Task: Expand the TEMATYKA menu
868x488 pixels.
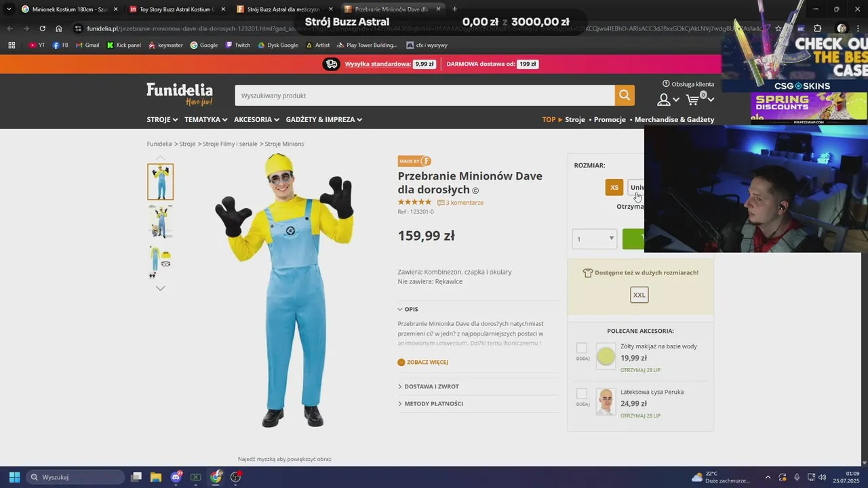Action: pos(206,119)
